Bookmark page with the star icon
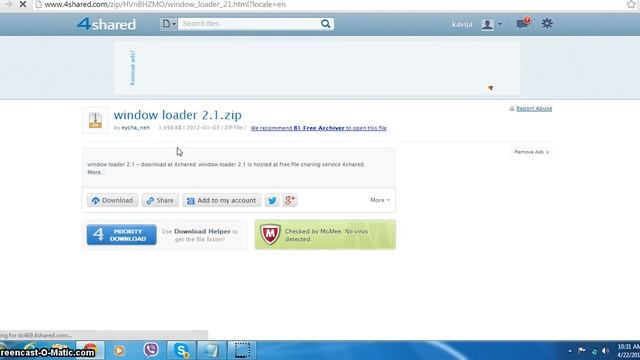 coord(631,4)
